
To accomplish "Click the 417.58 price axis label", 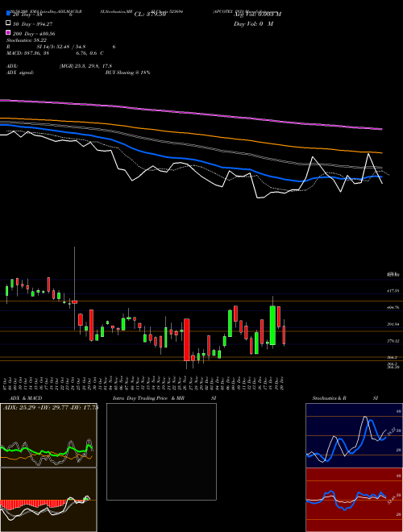I will (x=393, y=291).
